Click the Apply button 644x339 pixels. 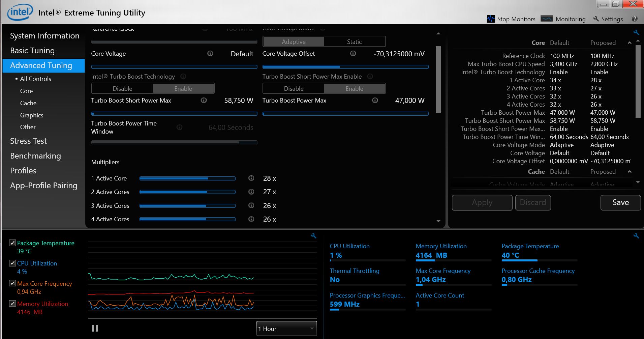tap(482, 202)
